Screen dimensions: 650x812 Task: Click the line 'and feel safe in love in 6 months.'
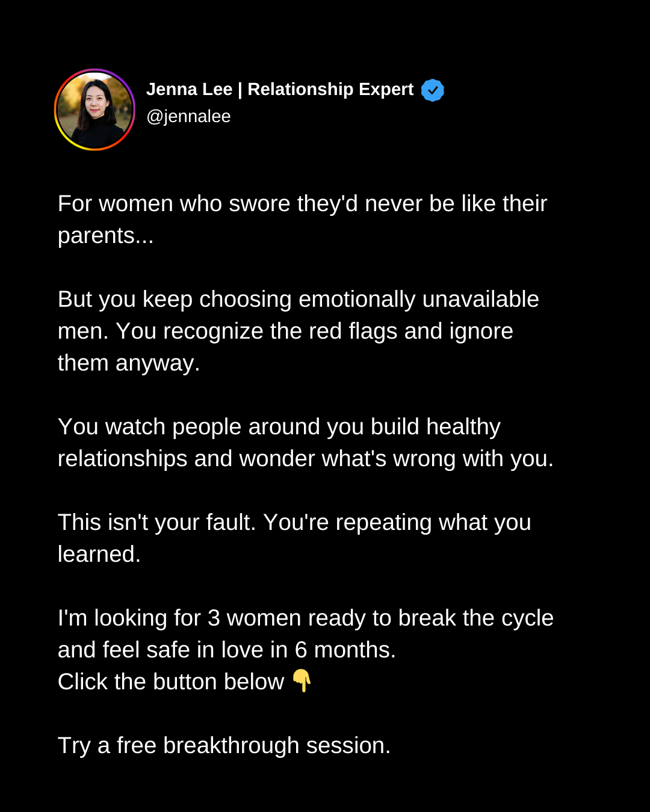[x=227, y=650]
